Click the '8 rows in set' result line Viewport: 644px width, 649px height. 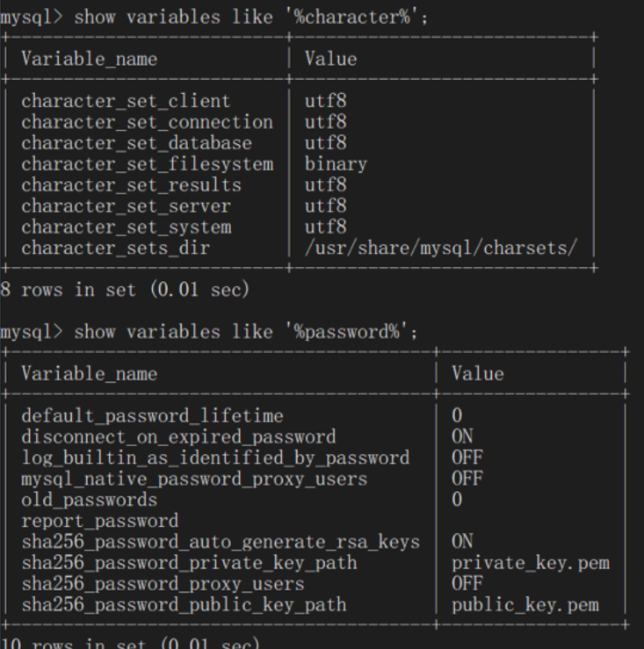click(x=125, y=289)
